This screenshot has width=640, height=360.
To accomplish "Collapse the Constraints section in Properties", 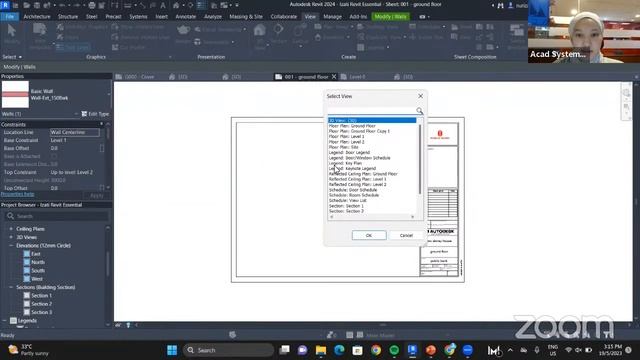I will point(102,124).
